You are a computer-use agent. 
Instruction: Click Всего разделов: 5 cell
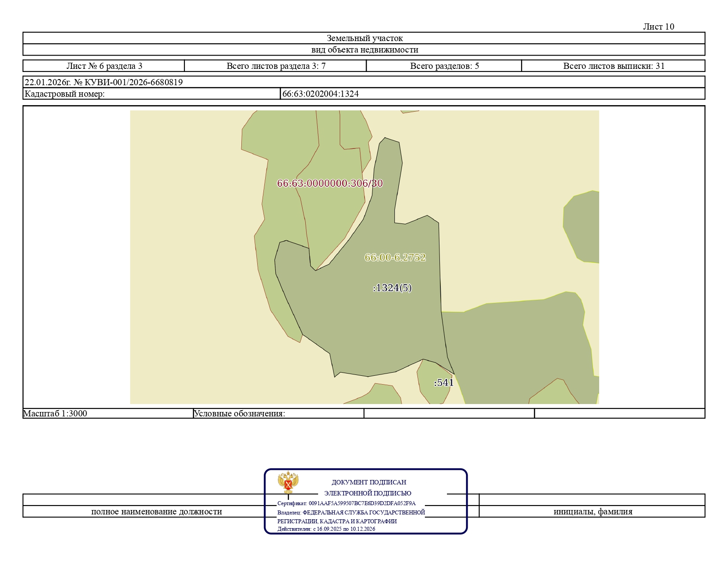444,66
